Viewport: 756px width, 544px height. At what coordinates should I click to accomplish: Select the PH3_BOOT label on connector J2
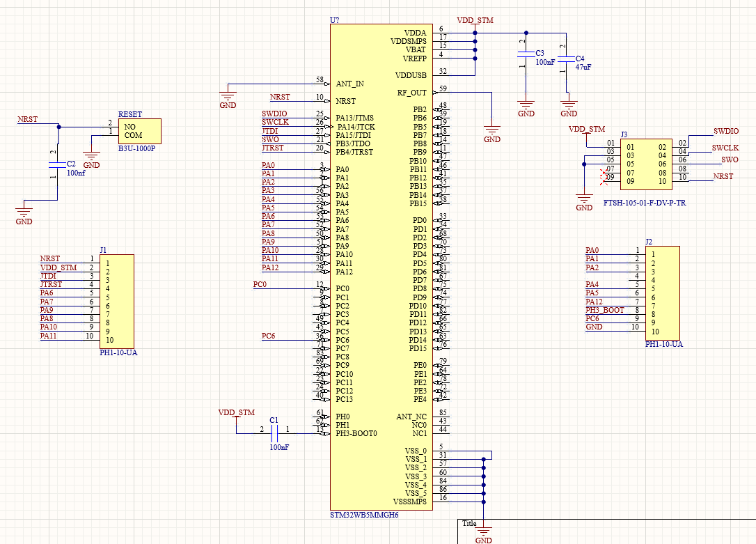[604, 310]
